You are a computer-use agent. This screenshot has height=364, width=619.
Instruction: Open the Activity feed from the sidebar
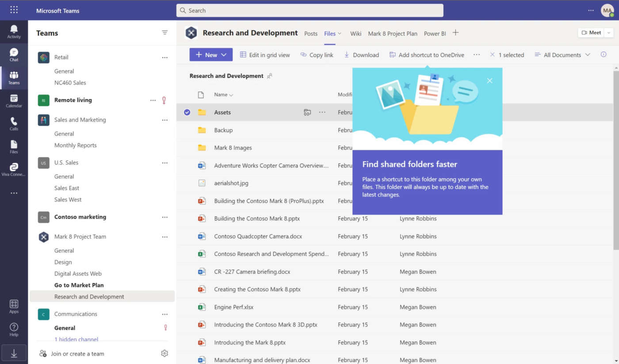click(14, 31)
